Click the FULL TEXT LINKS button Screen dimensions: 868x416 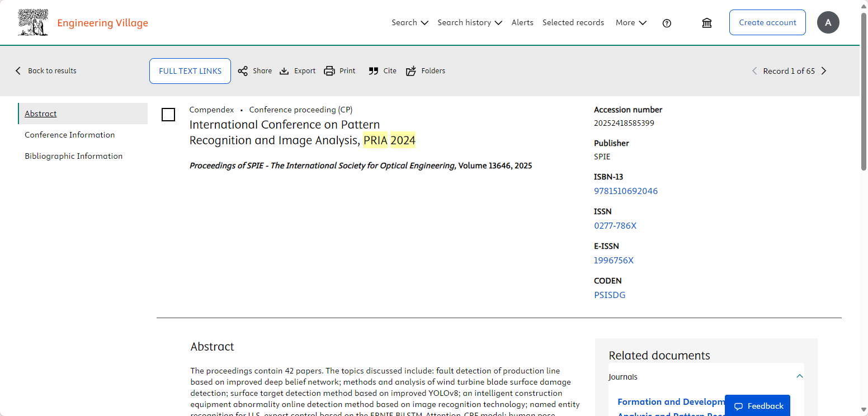190,71
